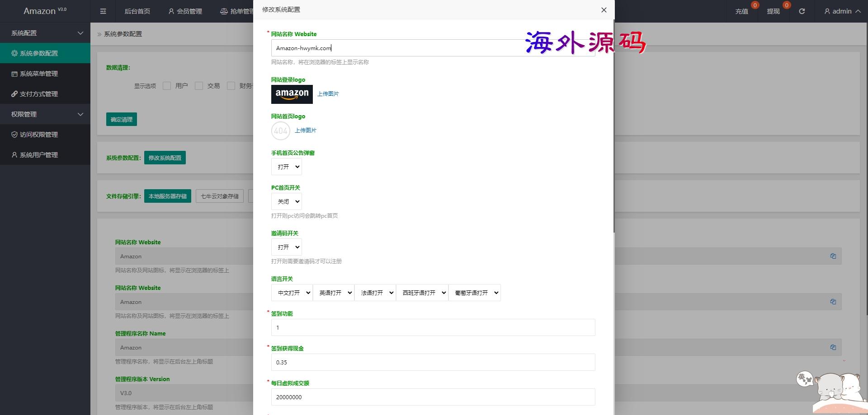Open the 提现 notifications
The height and width of the screenshot is (415, 868).
click(x=774, y=11)
